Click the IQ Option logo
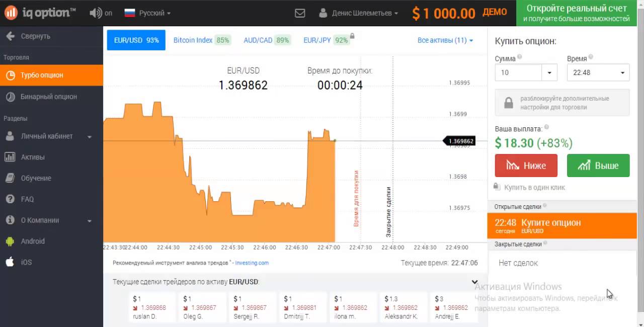The height and width of the screenshot is (327, 644). coord(40,13)
